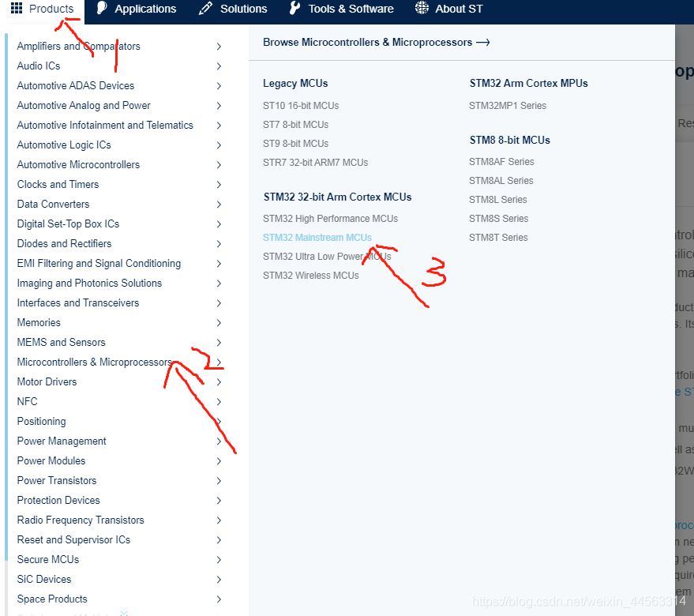
Task: Click the Tools & Software wrench icon
Action: (x=294, y=8)
